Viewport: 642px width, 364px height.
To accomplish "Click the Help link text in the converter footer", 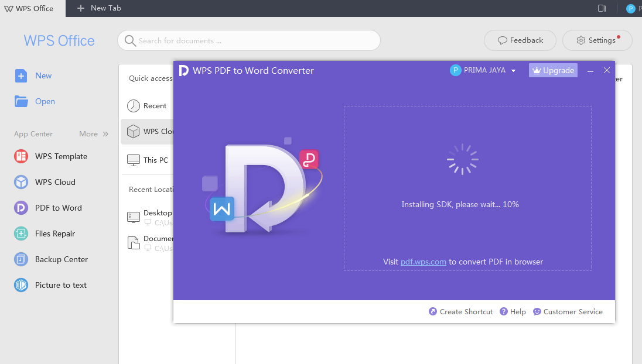I will click(x=518, y=312).
